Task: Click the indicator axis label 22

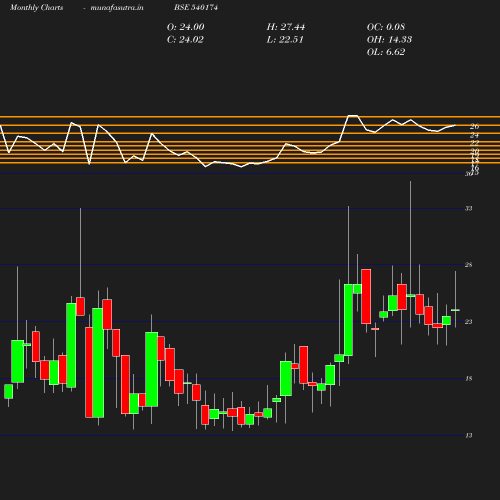Action: click(x=474, y=143)
